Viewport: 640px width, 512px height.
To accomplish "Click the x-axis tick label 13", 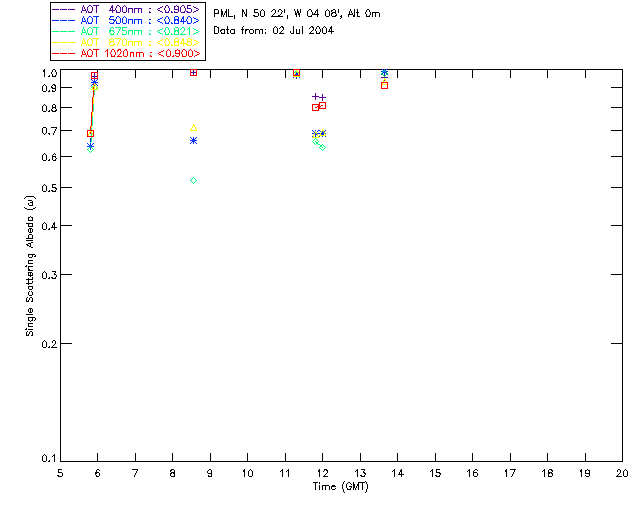I will point(360,473).
